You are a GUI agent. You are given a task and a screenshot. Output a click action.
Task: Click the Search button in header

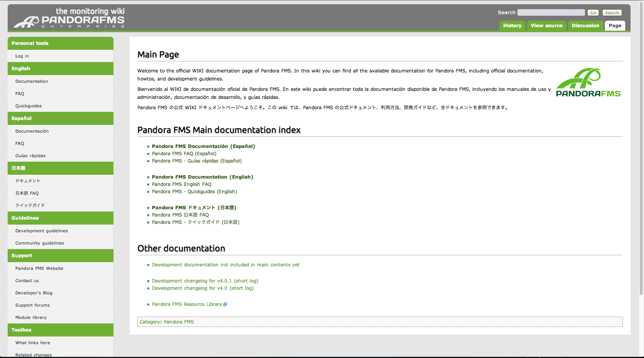point(612,13)
